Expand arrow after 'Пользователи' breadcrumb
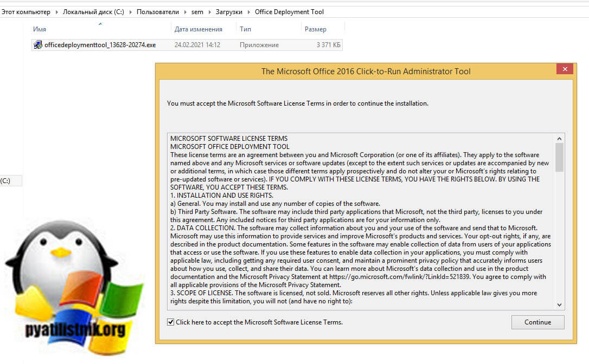 coord(185,12)
